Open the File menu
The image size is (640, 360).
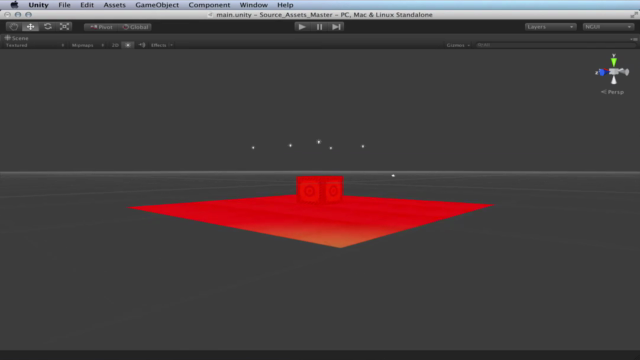pos(64,5)
